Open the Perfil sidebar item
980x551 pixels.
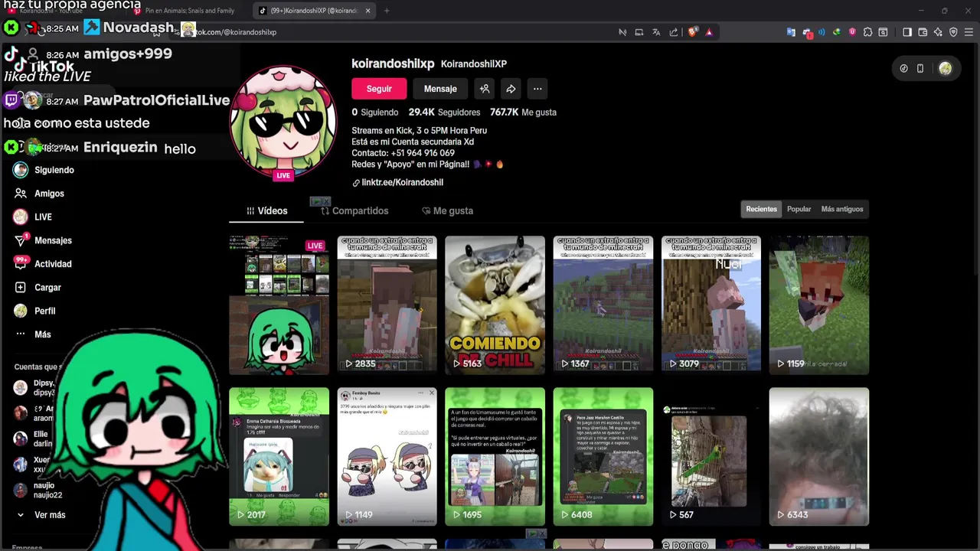(x=35, y=311)
